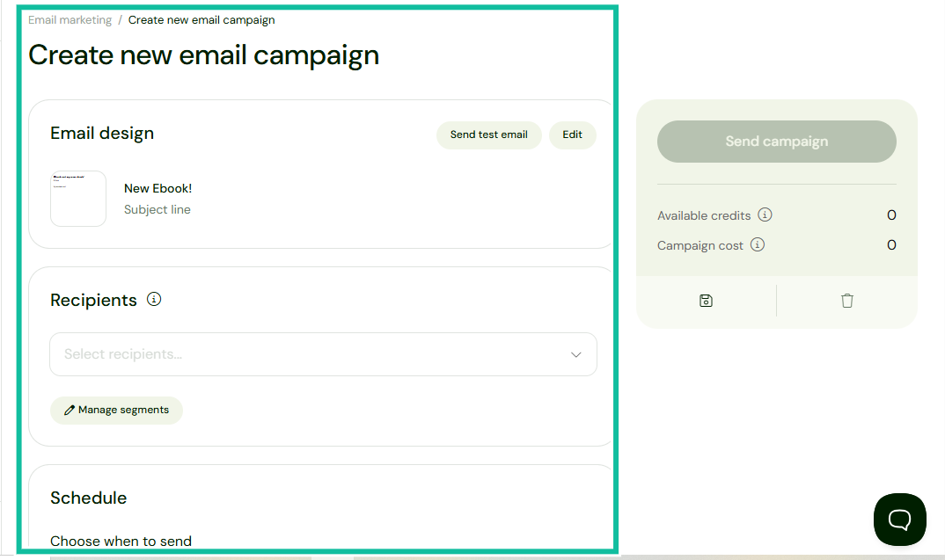Click the pencil icon on Manage segments
Viewport: 945px width, 560px height.
click(70, 410)
